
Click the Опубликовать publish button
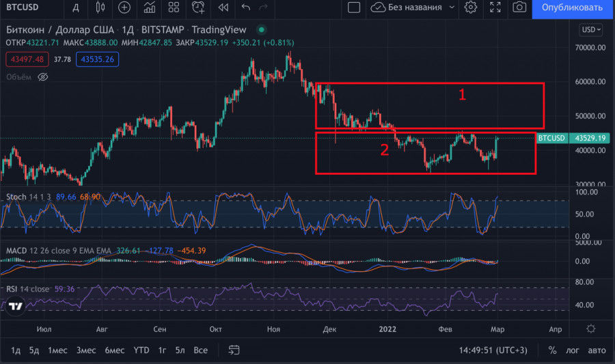572,8
